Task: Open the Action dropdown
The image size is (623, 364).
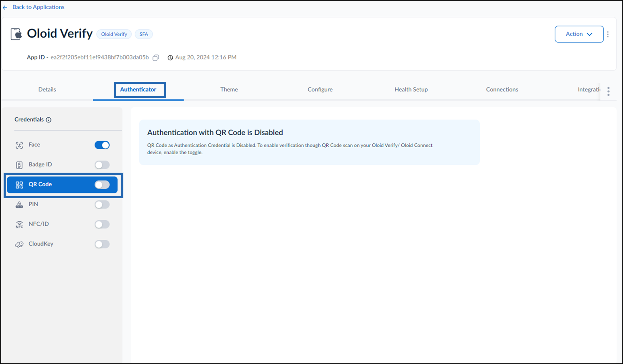Action: tap(579, 34)
